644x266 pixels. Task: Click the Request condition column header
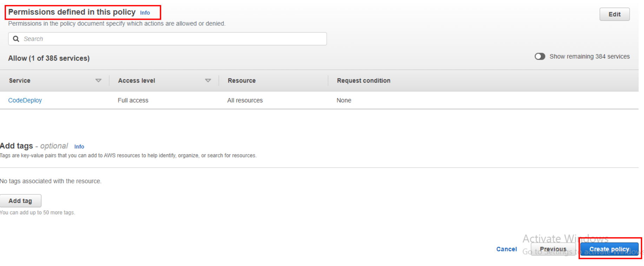[x=364, y=80]
